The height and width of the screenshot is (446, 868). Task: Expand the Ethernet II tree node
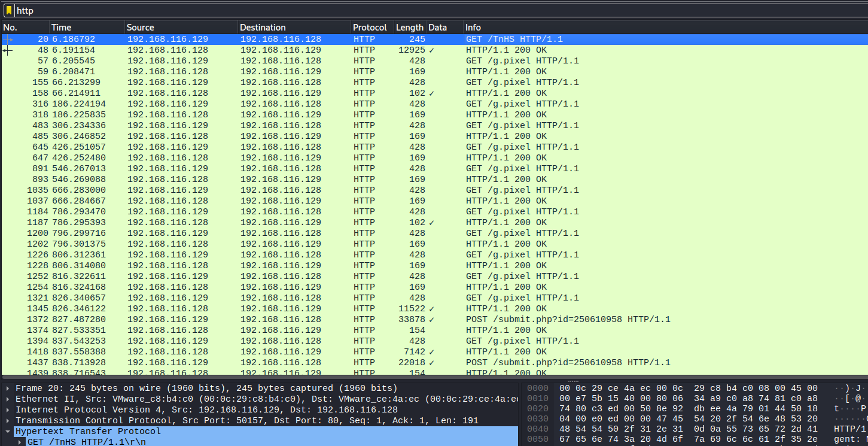point(7,399)
